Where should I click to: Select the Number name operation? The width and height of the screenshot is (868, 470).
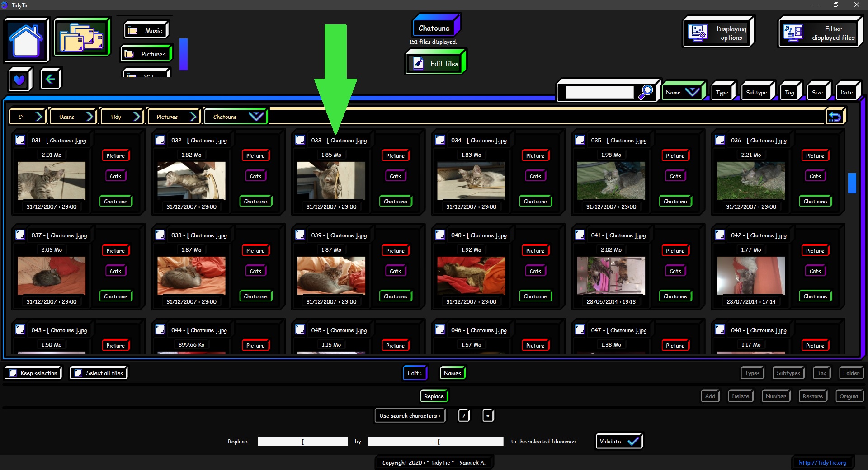click(x=776, y=396)
